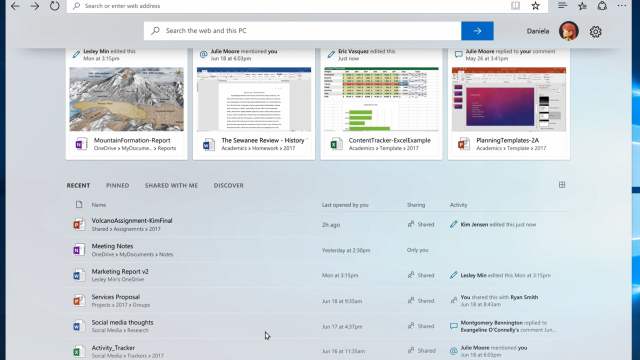Open the DISCOVER tab
Screen dimensions: 640x360
[x=229, y=185]
